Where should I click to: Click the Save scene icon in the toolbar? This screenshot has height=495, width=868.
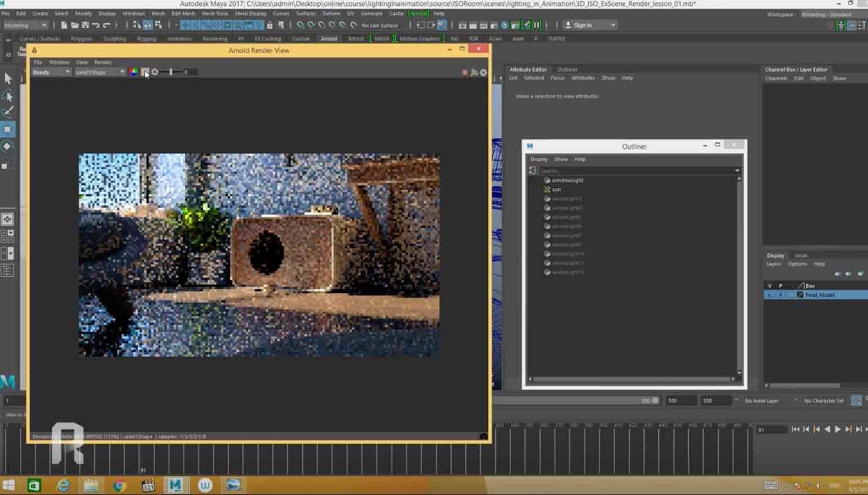point(86,25)
